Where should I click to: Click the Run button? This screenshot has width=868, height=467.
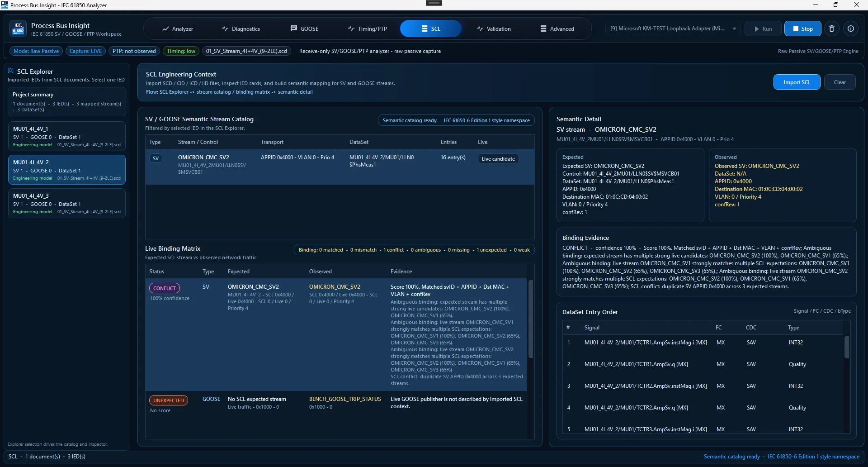[763, 29]
